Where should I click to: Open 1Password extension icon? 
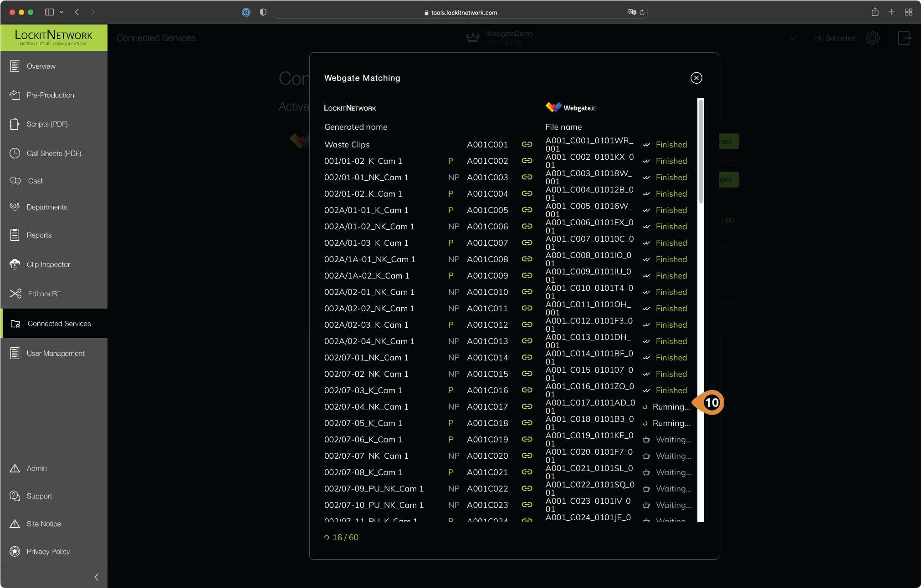coord(246,12)
